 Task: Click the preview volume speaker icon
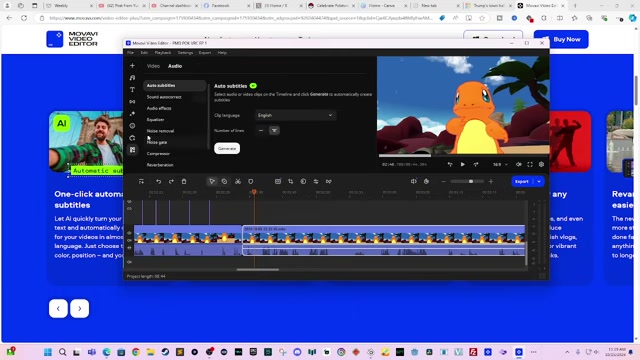[518, 164]
